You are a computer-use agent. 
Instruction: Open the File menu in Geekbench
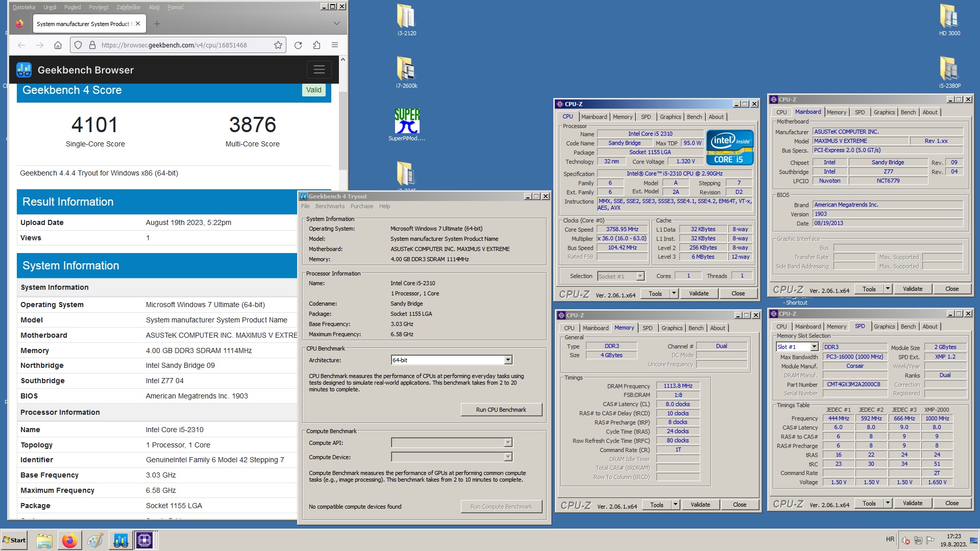tap(305, 206)
